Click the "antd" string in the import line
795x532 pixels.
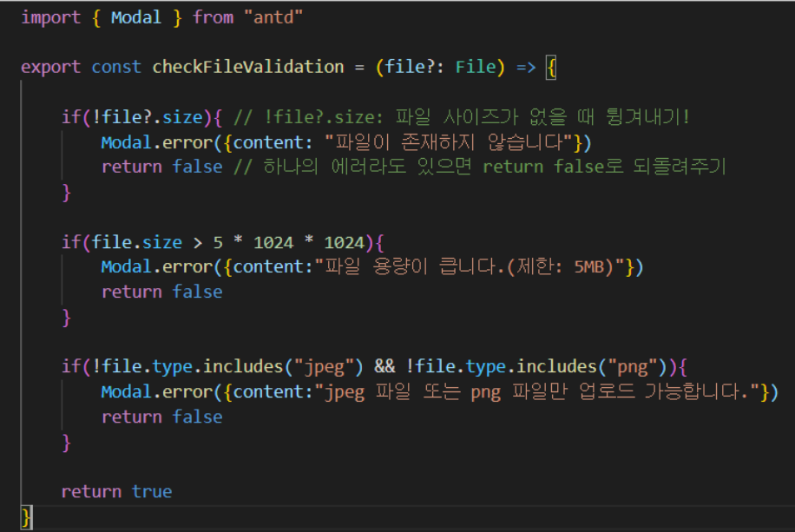tap(273, 17)
